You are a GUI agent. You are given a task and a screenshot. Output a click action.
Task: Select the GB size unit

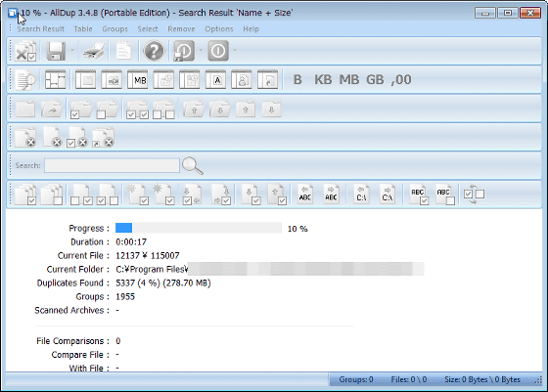[x=375, y=80]
